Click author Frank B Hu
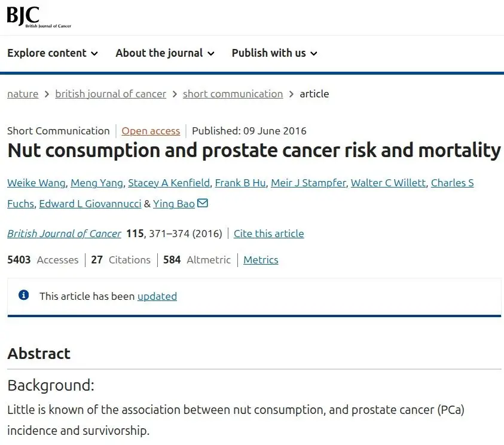Image resolution: width=504 pixels, height=445 pixels. [240, 183]
